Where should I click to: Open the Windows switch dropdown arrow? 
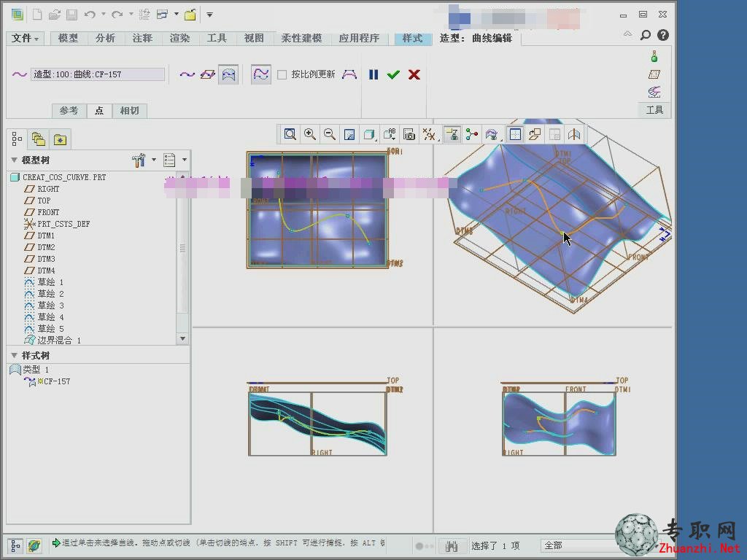click(176, 15)
